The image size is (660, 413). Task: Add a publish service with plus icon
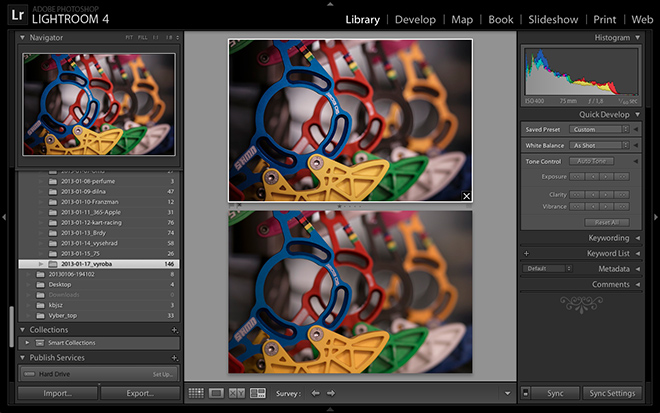(x=174, y=358)
